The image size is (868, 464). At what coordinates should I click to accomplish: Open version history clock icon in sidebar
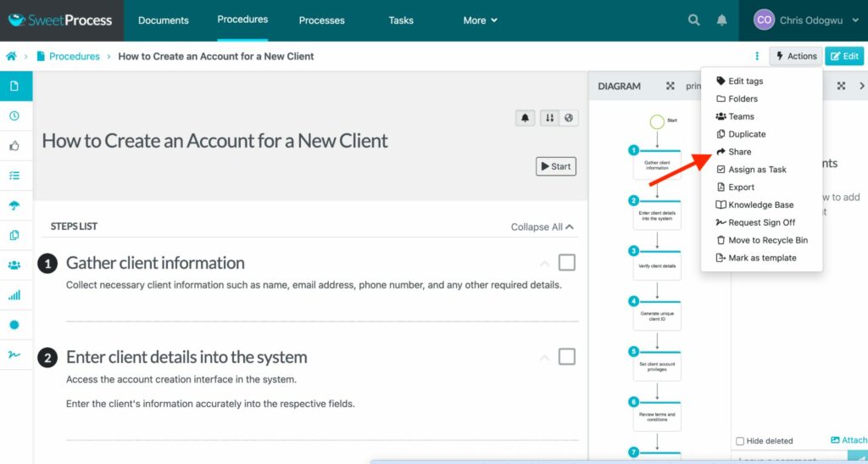pos(14,116)
